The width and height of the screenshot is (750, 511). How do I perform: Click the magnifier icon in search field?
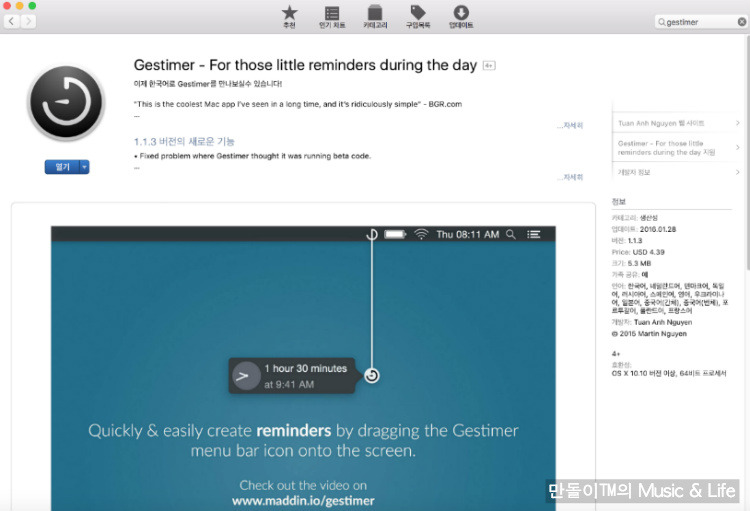point(662,22)
